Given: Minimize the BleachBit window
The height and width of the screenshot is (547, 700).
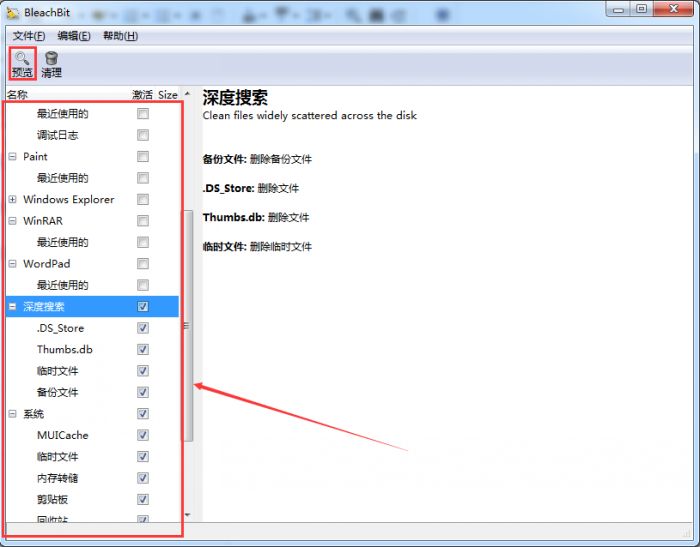Looking at the screenshot, I should click(x=618, y=9).
